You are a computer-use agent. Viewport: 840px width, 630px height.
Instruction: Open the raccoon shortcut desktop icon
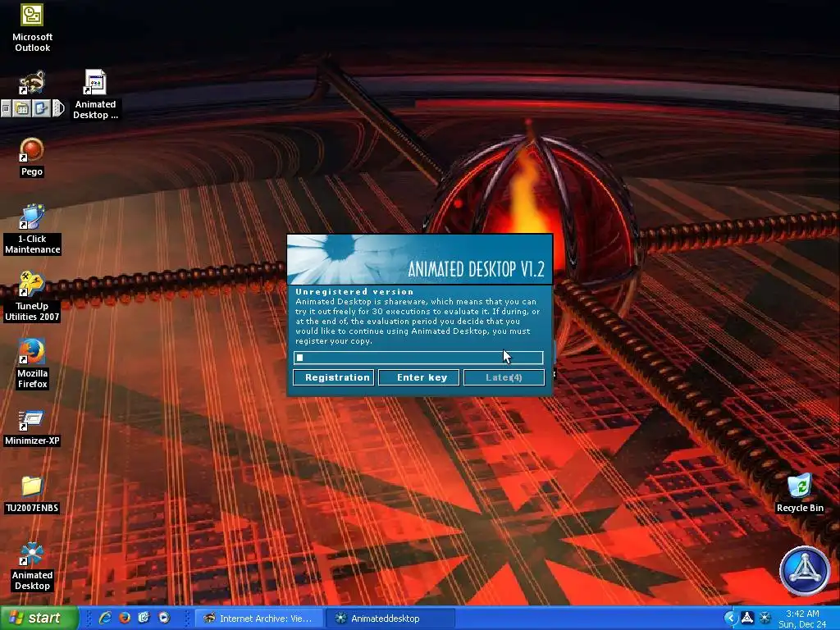[32, 83]
